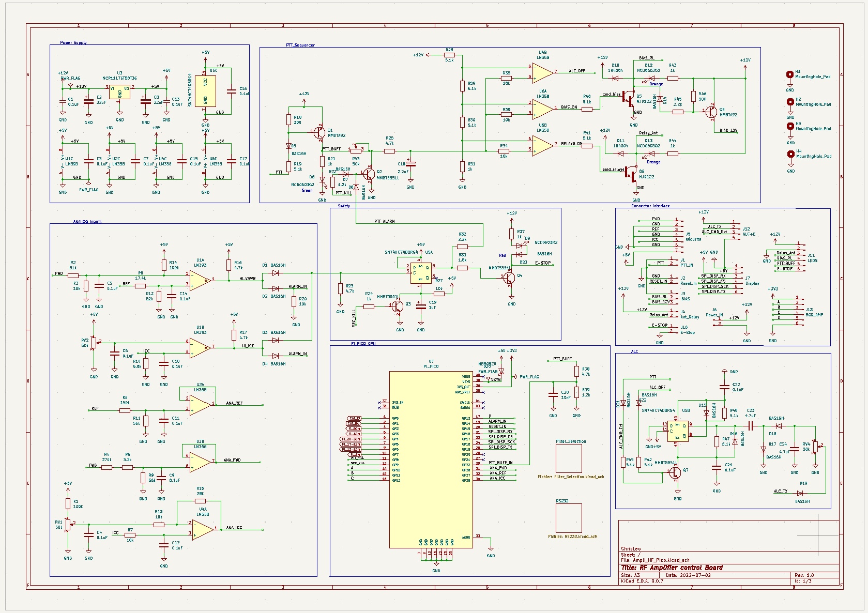The height and width of the screenshot is (613, 868).
Task: Select the U4B LM358 op-amp driving ALC_OFF
Action: pyautogui.click(x=542, y=72)
